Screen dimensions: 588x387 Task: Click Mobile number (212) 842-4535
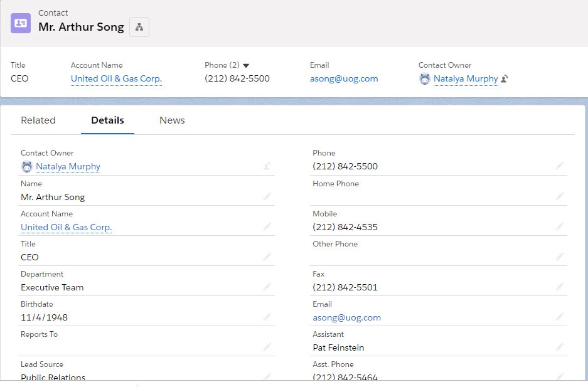345,227
